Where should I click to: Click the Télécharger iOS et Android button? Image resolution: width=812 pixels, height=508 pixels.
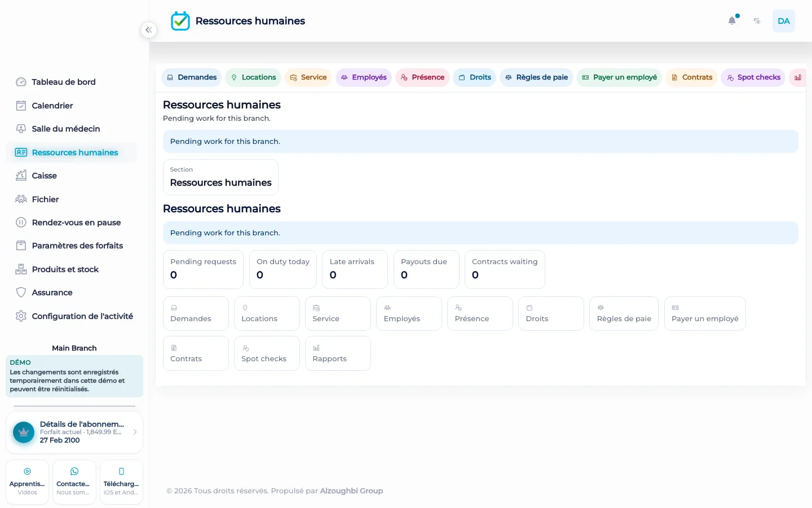click(x=121, y=482)
